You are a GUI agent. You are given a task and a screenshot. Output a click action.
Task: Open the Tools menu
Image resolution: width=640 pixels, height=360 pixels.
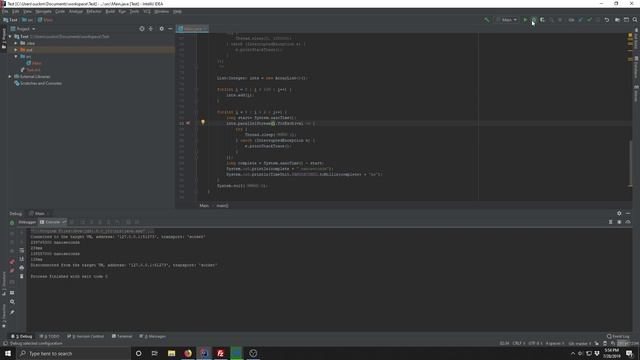coord(134,11)
